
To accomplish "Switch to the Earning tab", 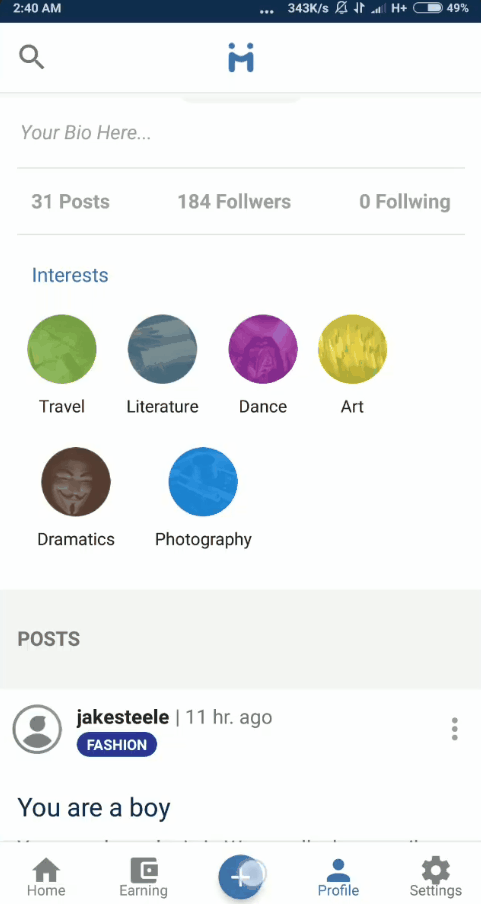I will pyautogui.click(x=144, y=877).
